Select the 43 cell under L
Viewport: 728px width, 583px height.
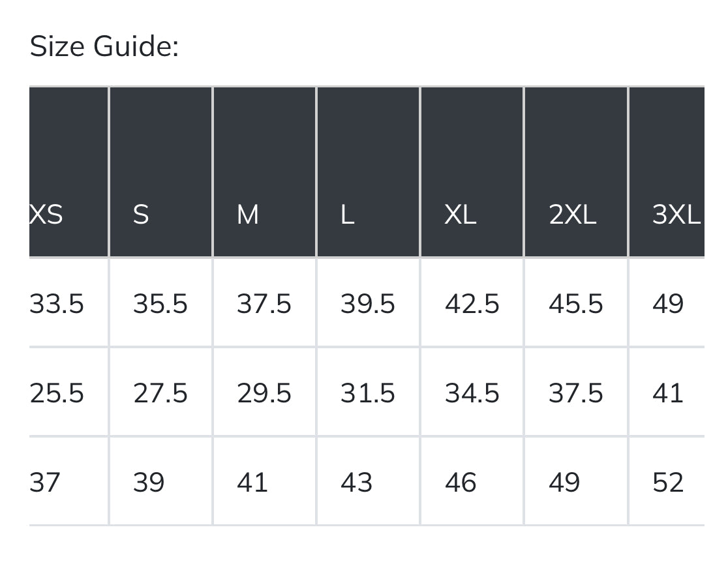357,483
